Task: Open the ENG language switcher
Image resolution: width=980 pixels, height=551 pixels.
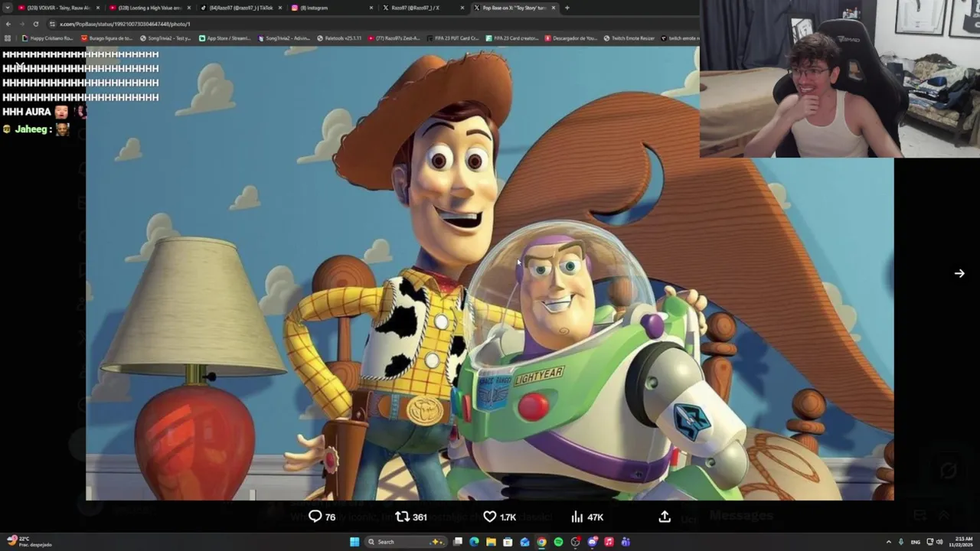Action: pos(915,542)
